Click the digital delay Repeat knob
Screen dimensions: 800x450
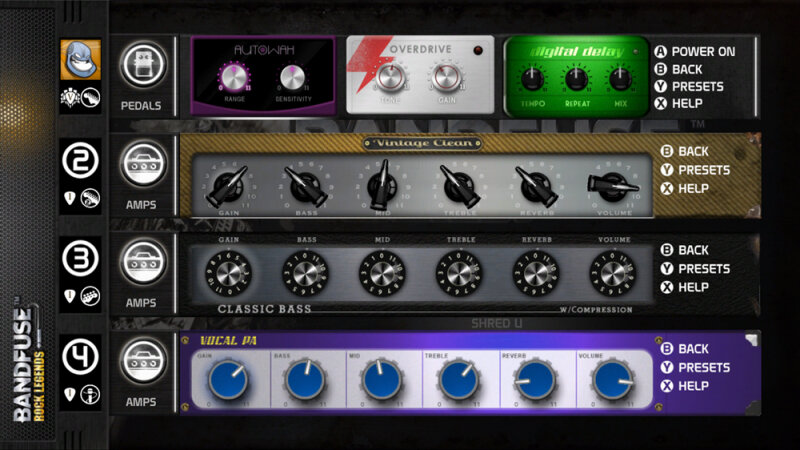(x=576, y=79)
